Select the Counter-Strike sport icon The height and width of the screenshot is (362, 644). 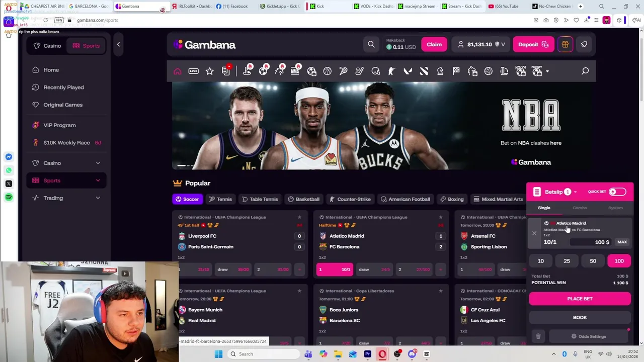pos(392,71)
